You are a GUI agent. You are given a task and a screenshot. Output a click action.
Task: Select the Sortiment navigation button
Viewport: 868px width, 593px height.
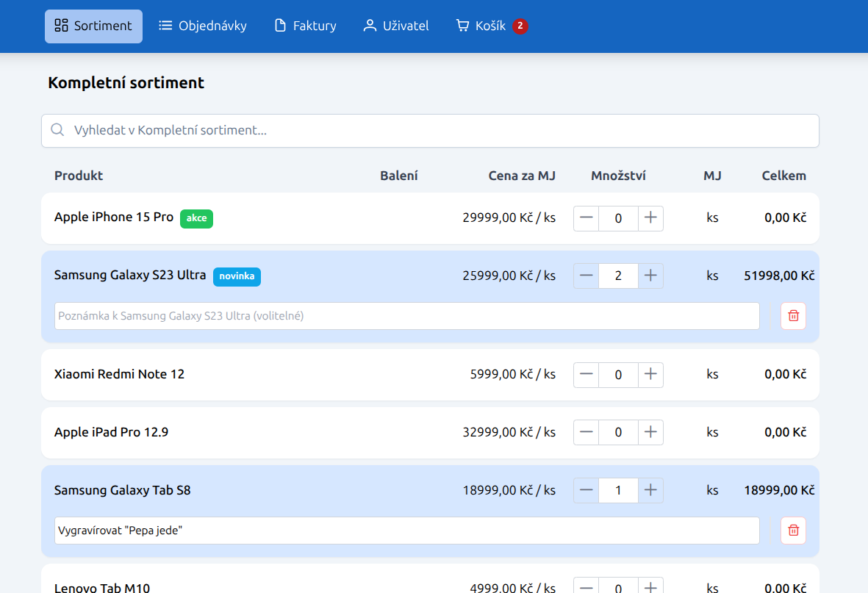[93, 26]
